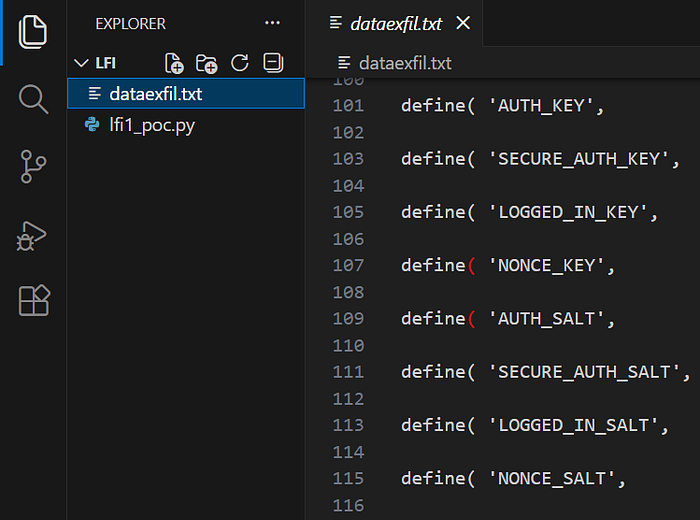Image resolution: width=700 pixels, height=520 pixels.
Task: Open Explorer views and more actions menu
Action: tap(272, 23)
